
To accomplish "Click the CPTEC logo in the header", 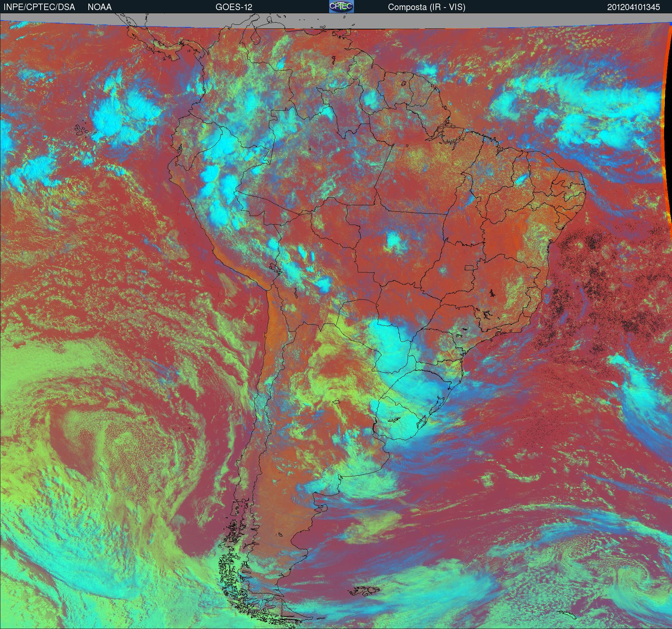I will coord(341,6).
